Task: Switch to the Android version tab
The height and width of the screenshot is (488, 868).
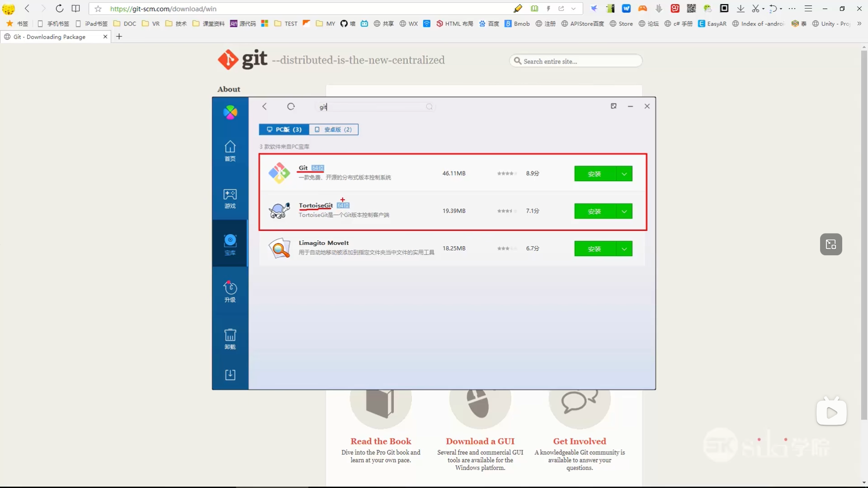Action: tap(334, 130)
